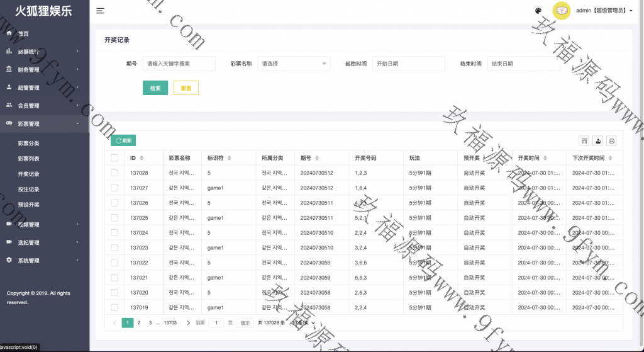
Task: Open the 彩票名称 dropdown selector
Action: (294, 64)
